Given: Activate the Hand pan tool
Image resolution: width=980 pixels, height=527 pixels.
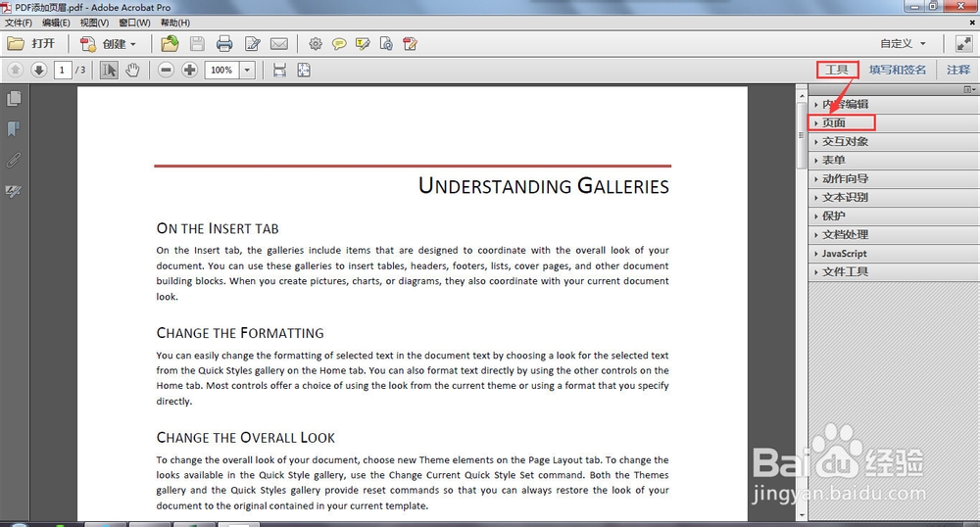Looking at the screenshot, I should 132,70.
